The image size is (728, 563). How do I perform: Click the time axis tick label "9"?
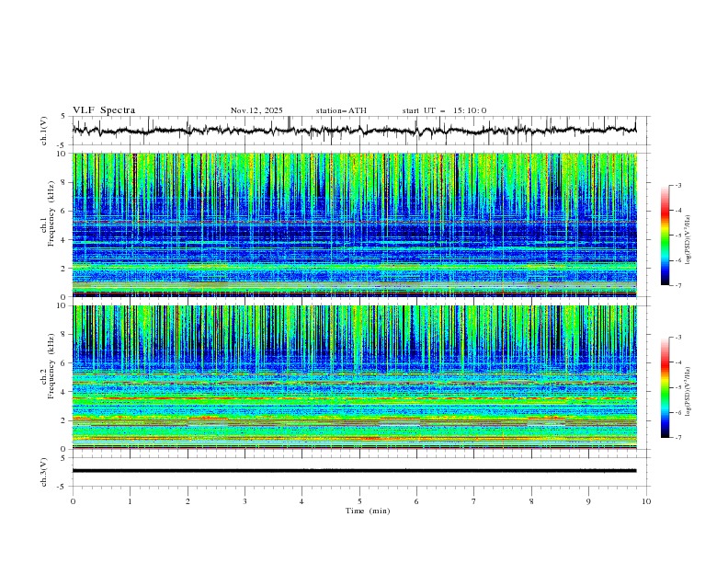588,501
